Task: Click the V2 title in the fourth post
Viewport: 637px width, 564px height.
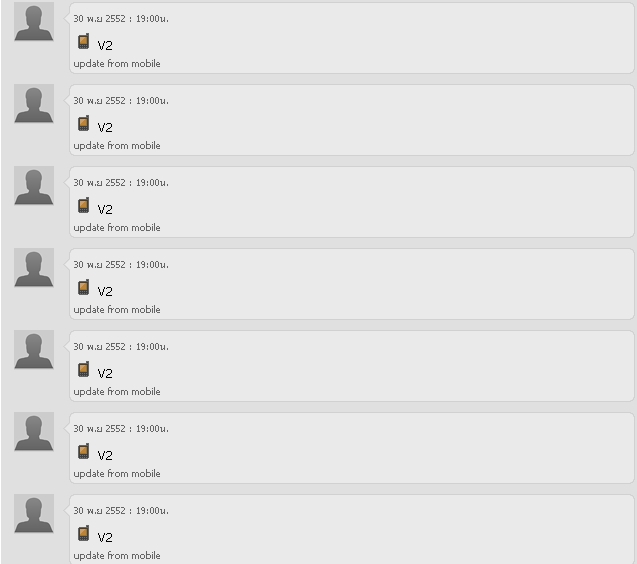Action: (105, 292)
